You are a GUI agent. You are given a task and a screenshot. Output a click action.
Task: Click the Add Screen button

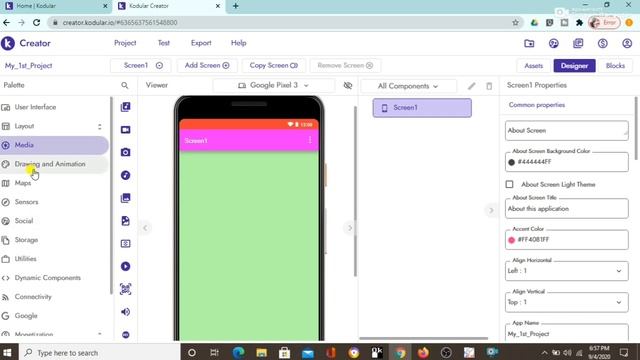[207, 65]
